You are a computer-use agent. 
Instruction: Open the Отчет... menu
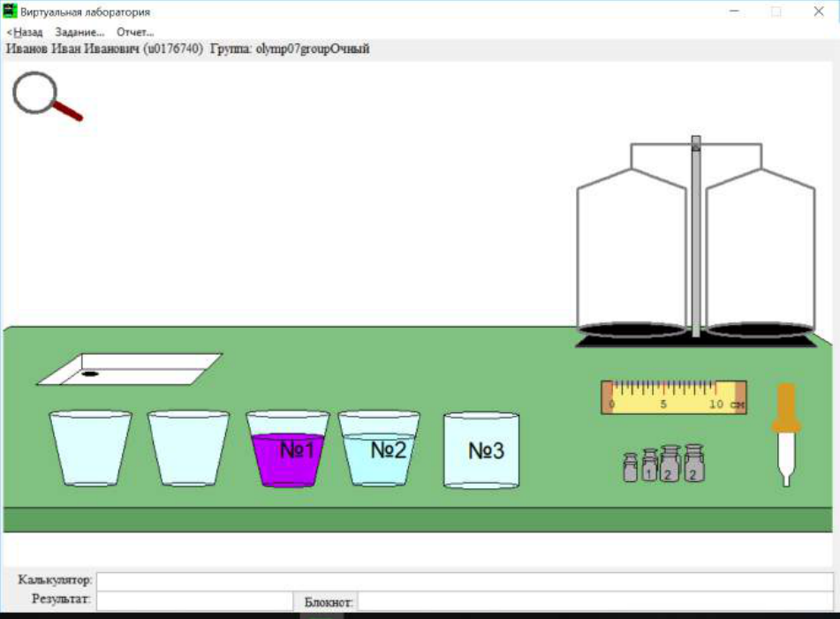(135, 32)
